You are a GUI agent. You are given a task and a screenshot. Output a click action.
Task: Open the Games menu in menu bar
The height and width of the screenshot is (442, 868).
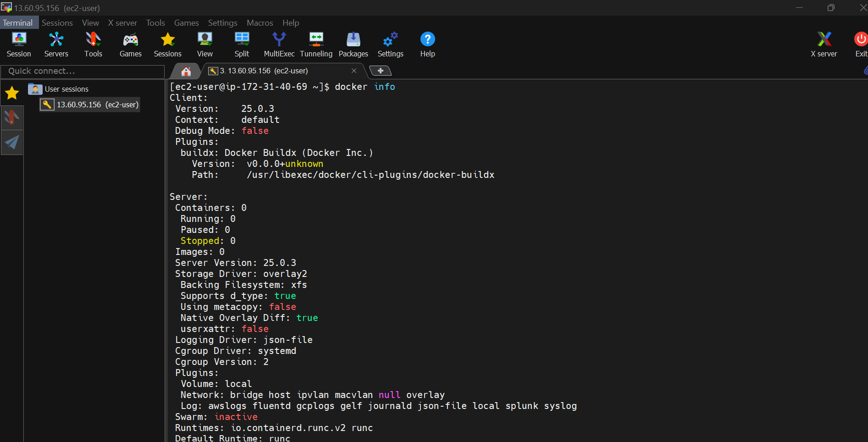point(187,22)
